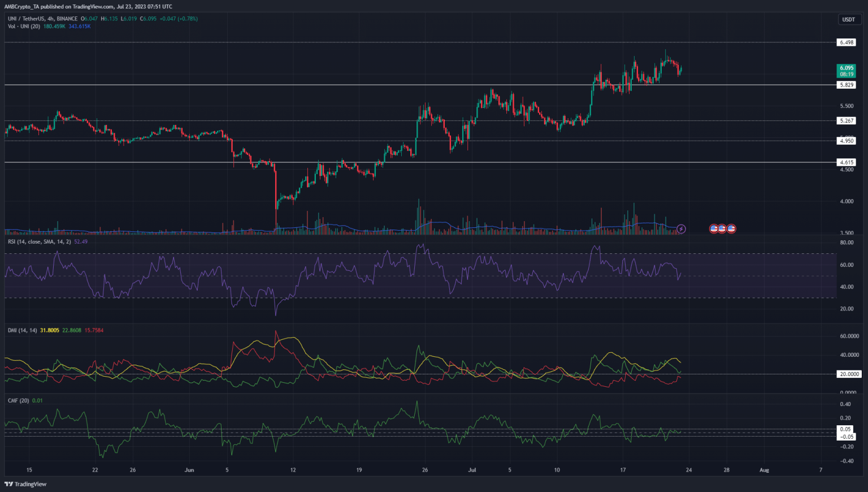Toggle the CMF (20) indicator off
The height and width of the screenshot is (492, 868).
[x=20, y=400]
